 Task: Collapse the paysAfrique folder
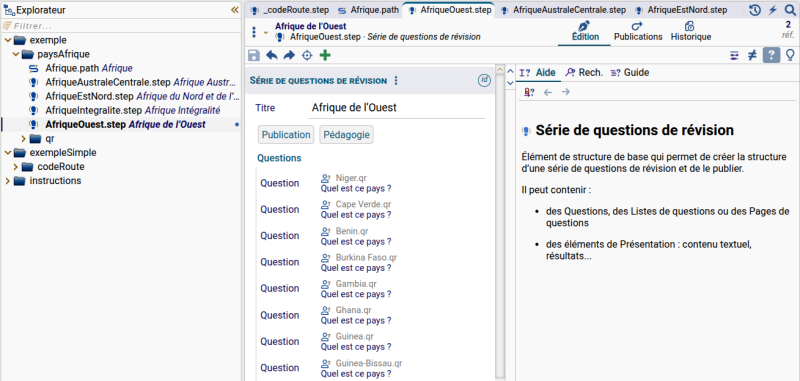15,54
